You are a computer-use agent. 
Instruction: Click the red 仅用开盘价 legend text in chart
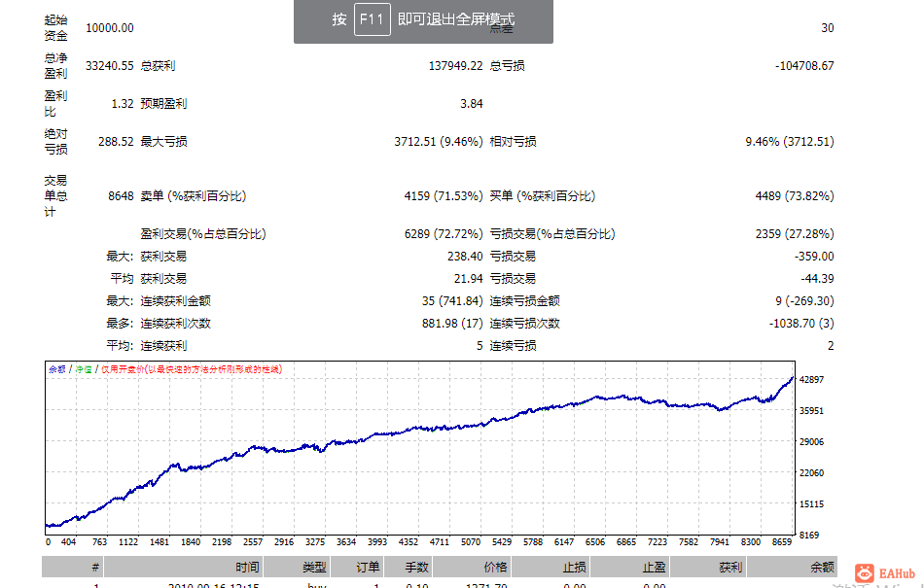192,369
